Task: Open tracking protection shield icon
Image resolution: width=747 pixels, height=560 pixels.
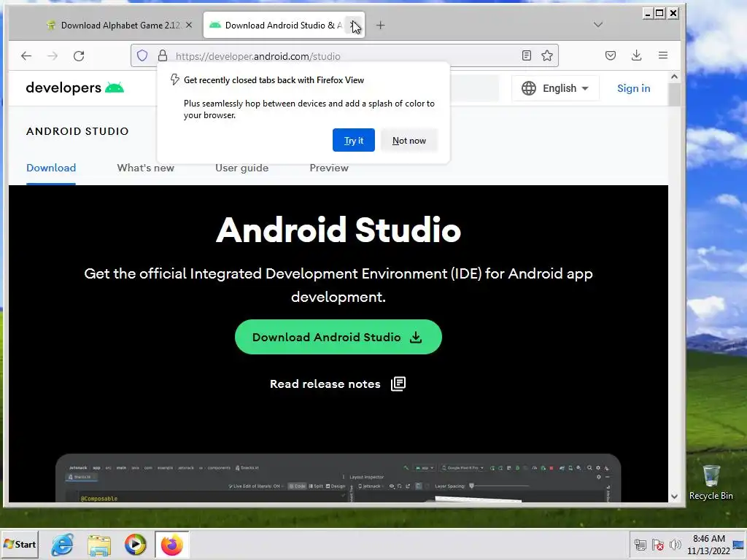Action: coord(142,55)
